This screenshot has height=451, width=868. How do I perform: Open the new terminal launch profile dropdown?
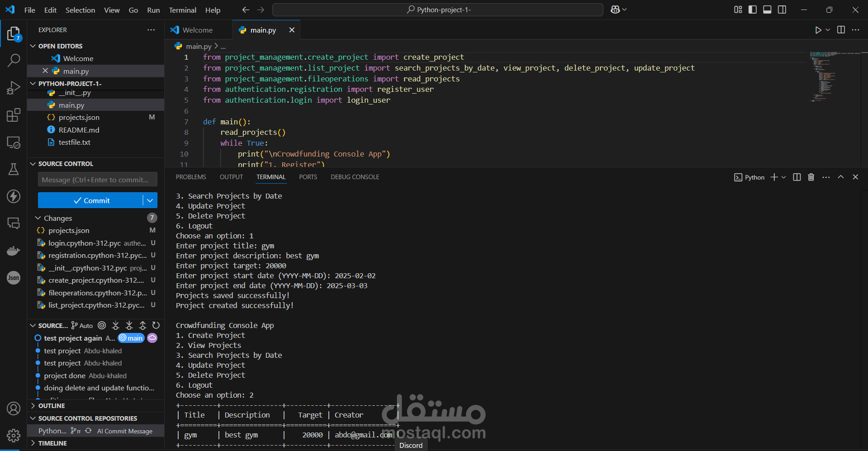tap(784, 177)
